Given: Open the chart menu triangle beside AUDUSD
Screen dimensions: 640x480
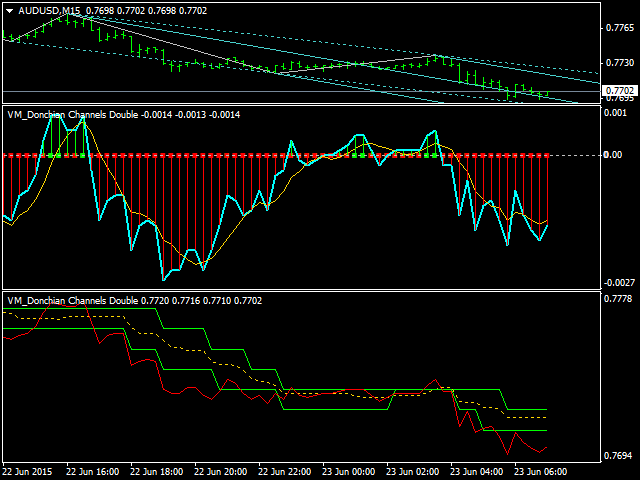Looking at the screenshot, I should point(10,11).
